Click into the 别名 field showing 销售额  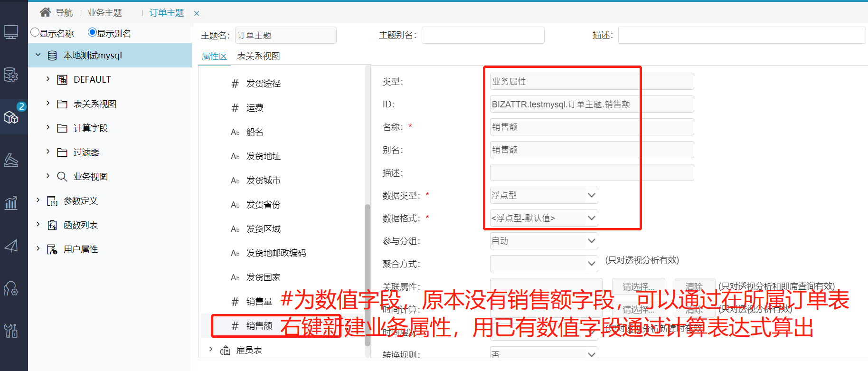(592, 150)
